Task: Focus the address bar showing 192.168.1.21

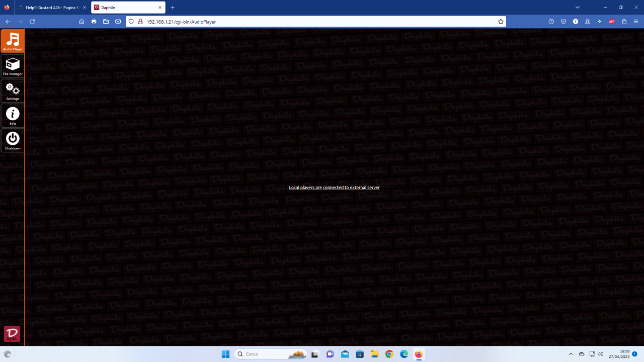Action: click(x=316, y=22)
